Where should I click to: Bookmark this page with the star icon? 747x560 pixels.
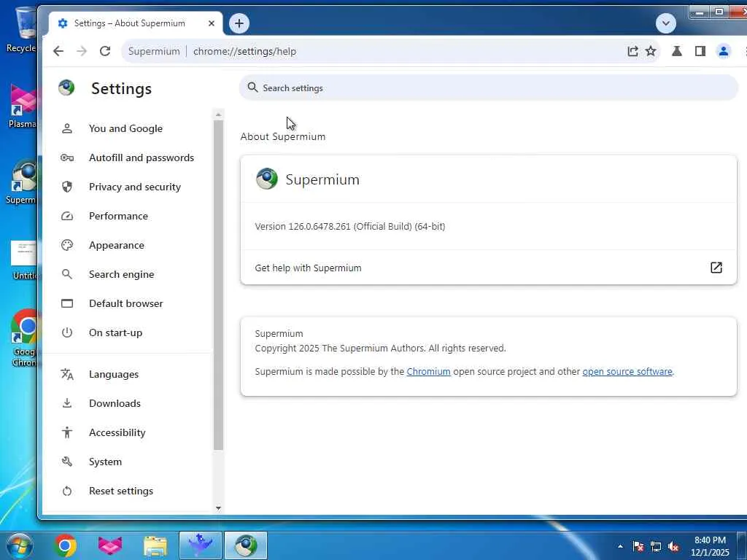click(x=651, y=51)
